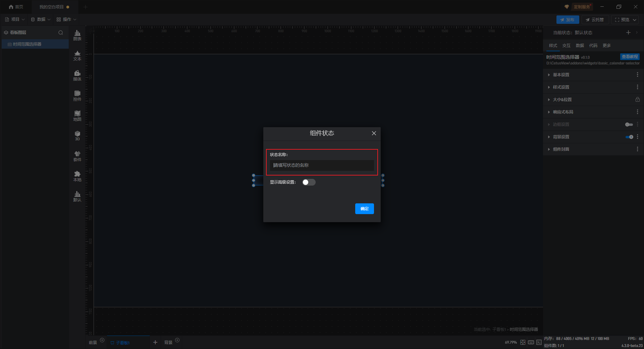
Task: Open the dropdown arrow beside 预览
Action: (635, 20)
